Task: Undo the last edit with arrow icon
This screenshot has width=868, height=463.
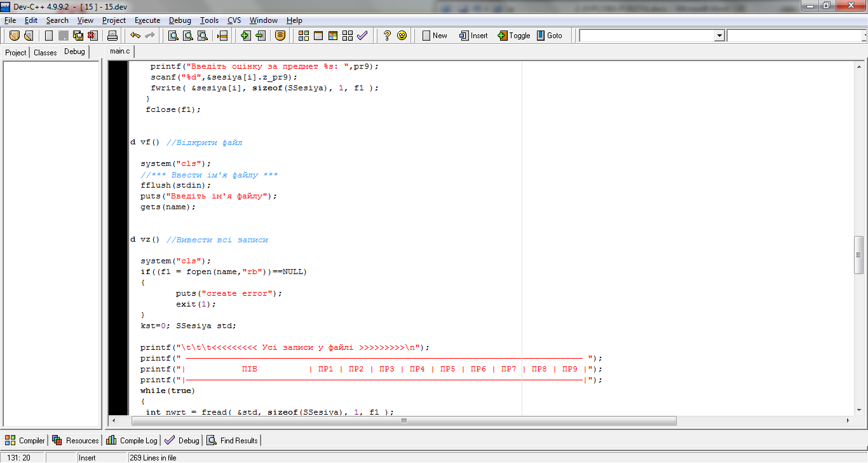Action: point(135,36)
